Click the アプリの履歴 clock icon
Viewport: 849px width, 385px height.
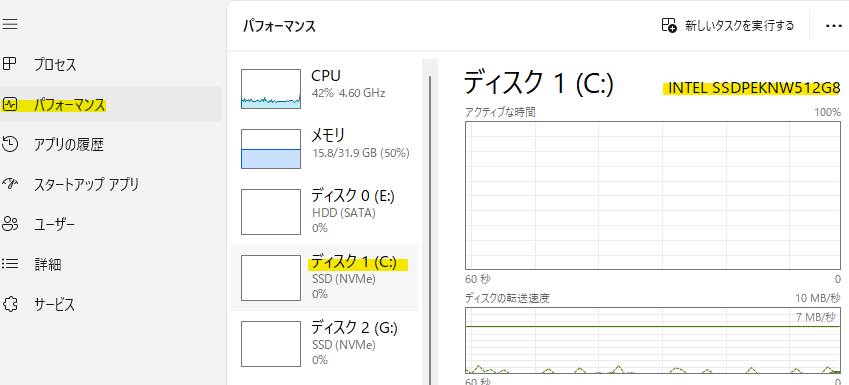pyautogui.click(x=10, y=144)
